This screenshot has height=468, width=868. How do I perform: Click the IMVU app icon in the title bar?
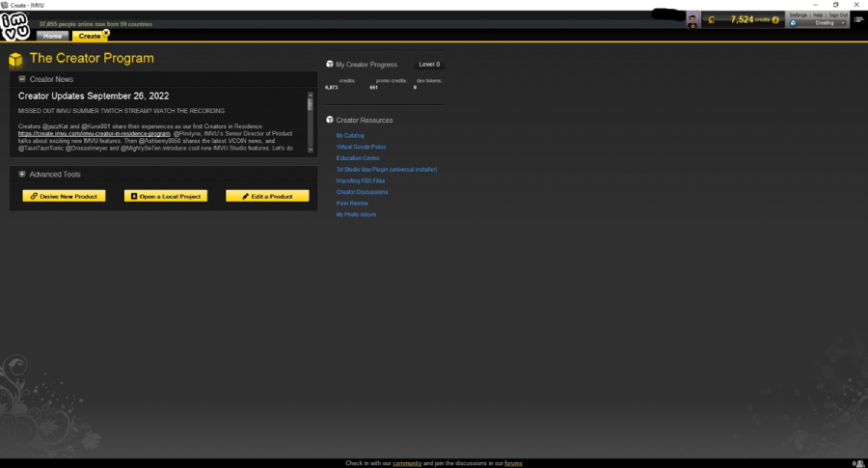[x=5, y=5]
